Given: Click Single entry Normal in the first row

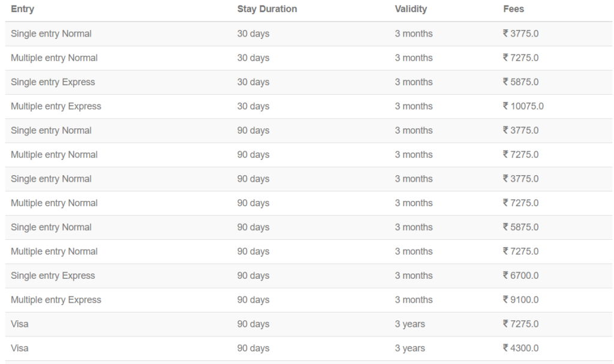Looking at the screenshot, I should 51,34.
